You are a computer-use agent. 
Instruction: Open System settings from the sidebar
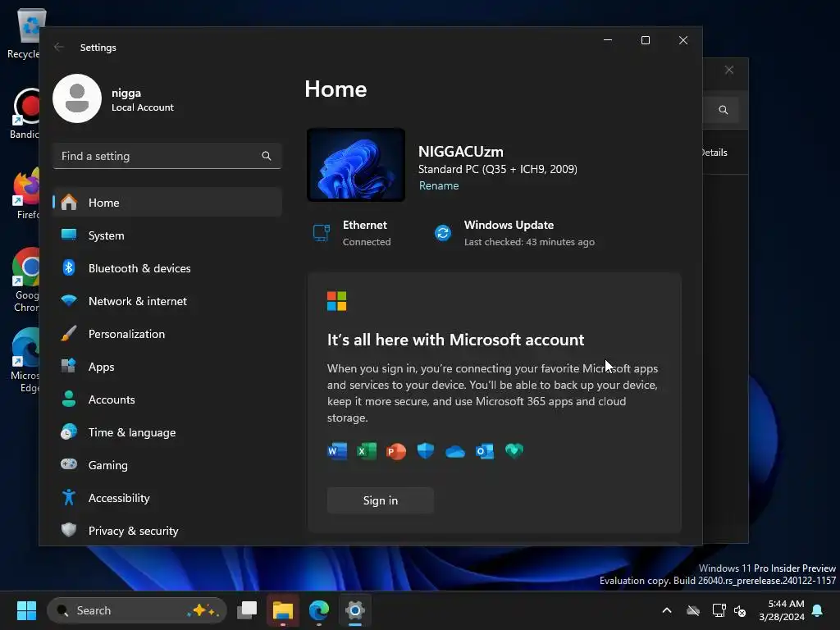coord(167,235)
